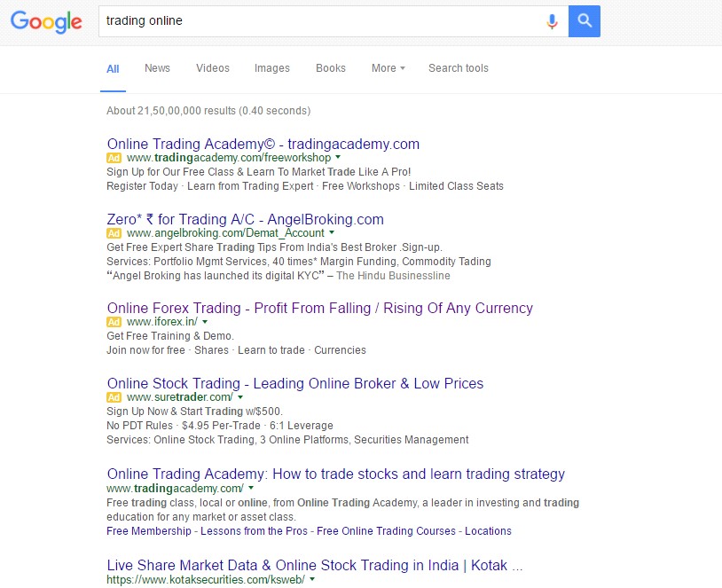722x588 pixels.
Task: Open Search tools options
Action: point(459,68)
